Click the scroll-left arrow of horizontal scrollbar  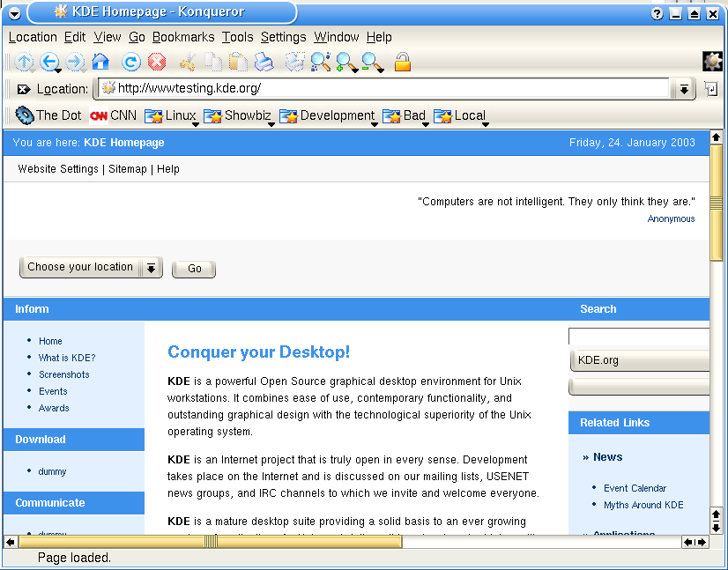click(x=11, y=542)
